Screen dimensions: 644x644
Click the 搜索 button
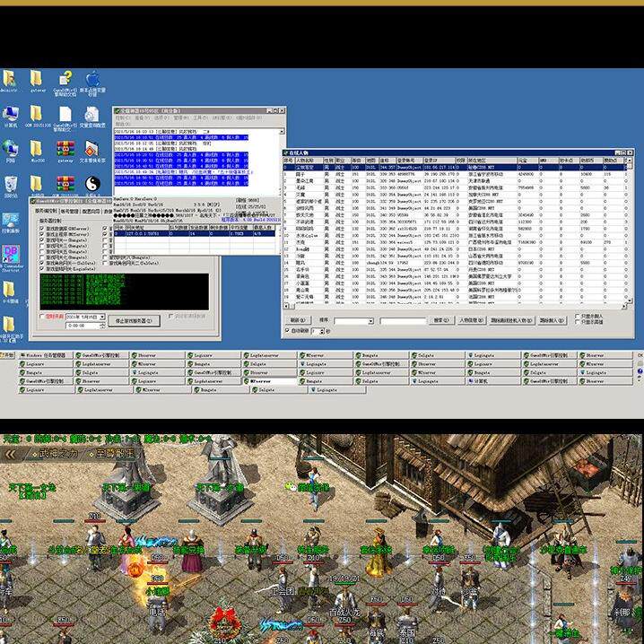441,320
